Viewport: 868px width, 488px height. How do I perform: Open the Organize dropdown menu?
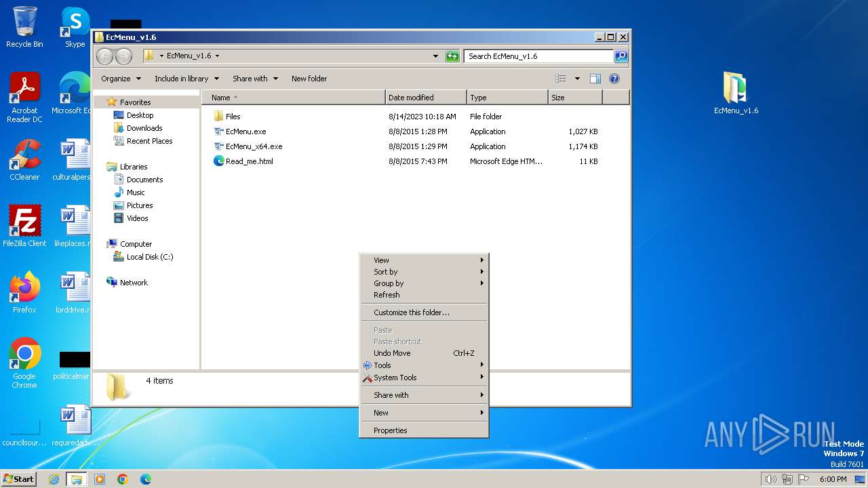[121, 79]
